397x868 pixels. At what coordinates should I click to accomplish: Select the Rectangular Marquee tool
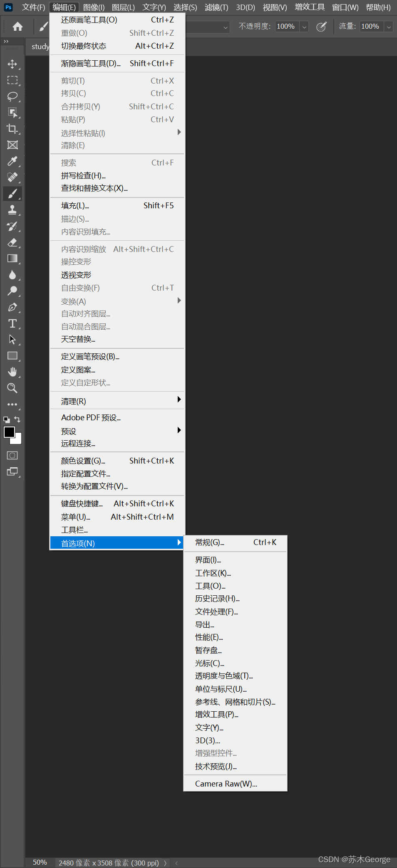12,80
